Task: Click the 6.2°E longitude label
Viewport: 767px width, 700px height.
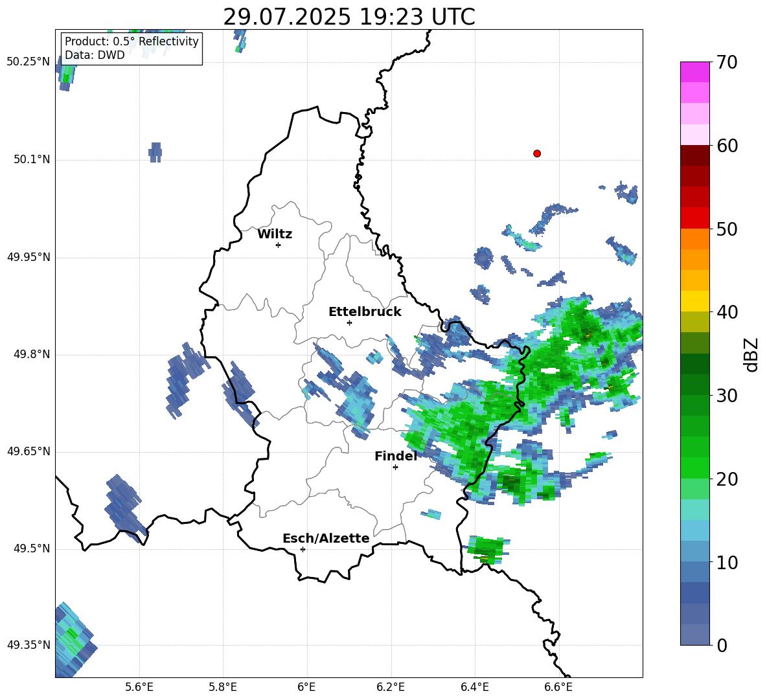Action: tap(391, 687)
